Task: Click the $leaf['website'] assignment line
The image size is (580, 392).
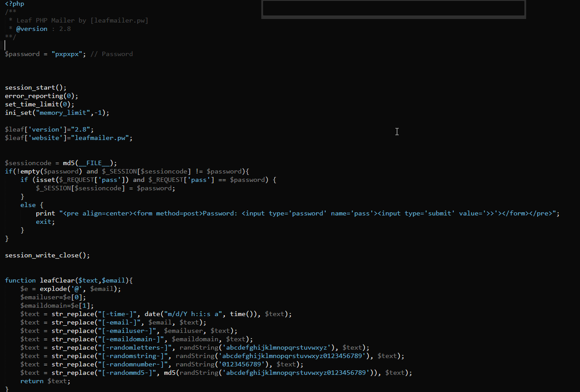Action: [x=69, y=138]
